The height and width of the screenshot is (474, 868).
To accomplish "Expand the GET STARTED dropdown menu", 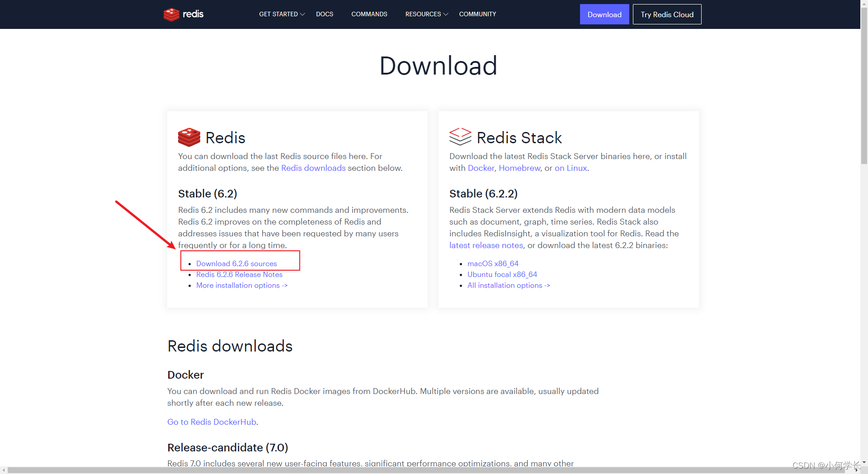I will pos(282,14).
